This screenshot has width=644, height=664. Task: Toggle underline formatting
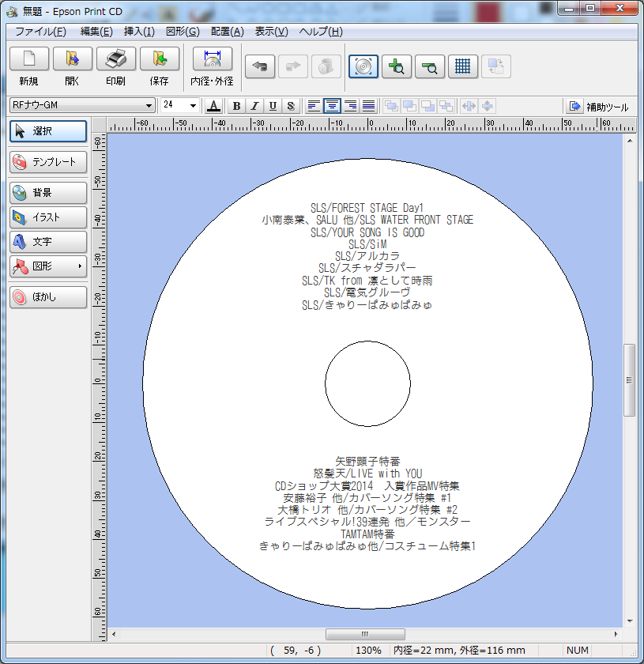(x=273, y=105)
